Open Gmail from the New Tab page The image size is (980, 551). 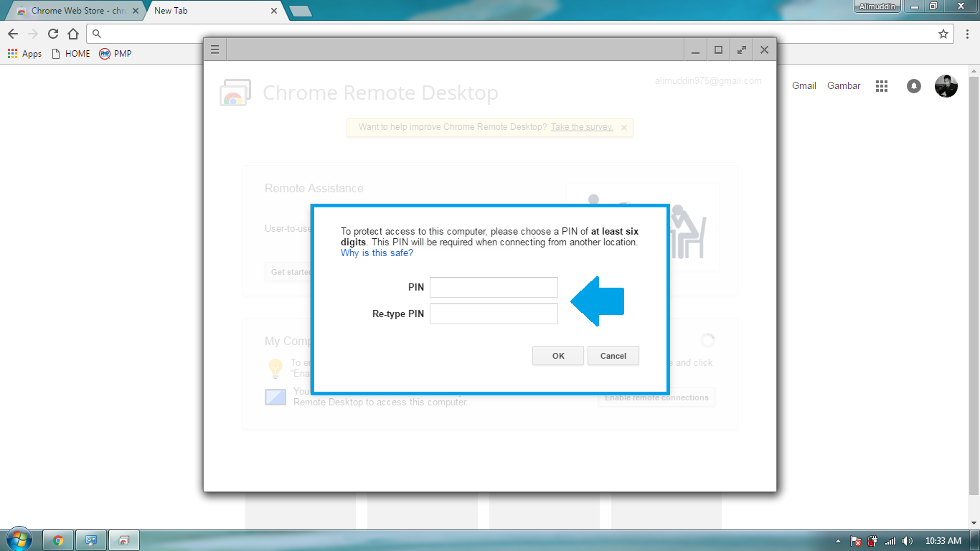coord(804,85)
